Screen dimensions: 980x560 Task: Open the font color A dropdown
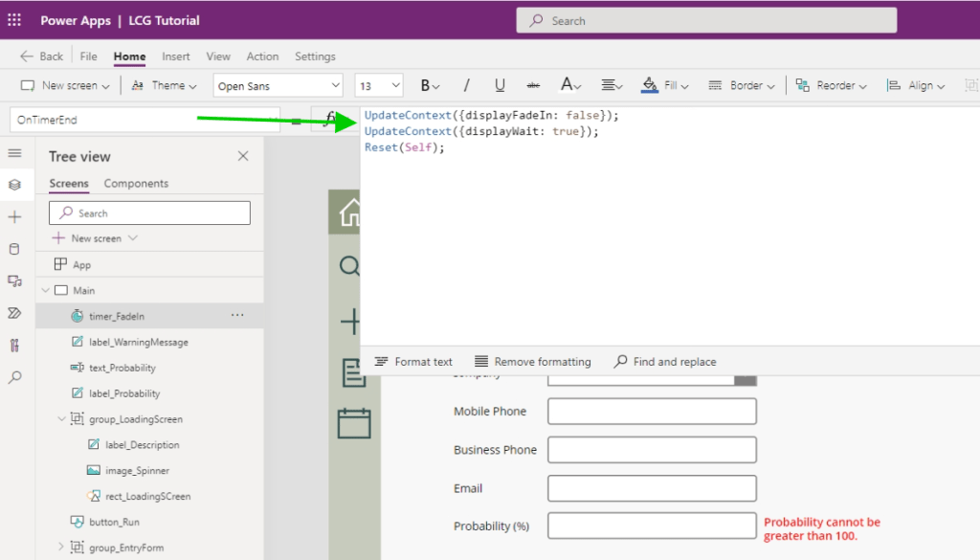570,85
